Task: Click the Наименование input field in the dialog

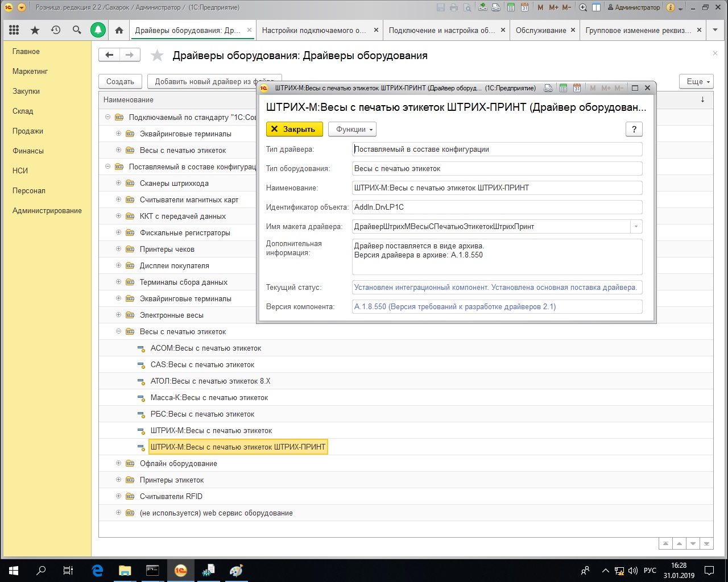Action: pos(497,188)
